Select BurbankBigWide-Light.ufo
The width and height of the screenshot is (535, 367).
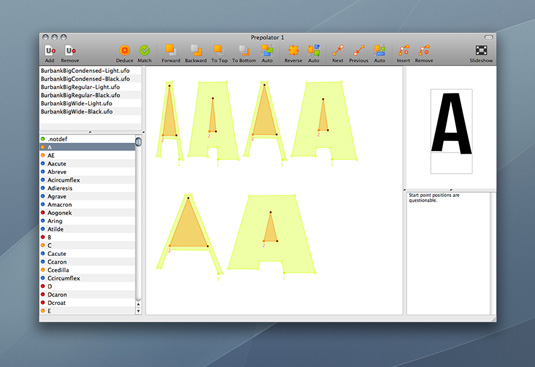(90, 103)
